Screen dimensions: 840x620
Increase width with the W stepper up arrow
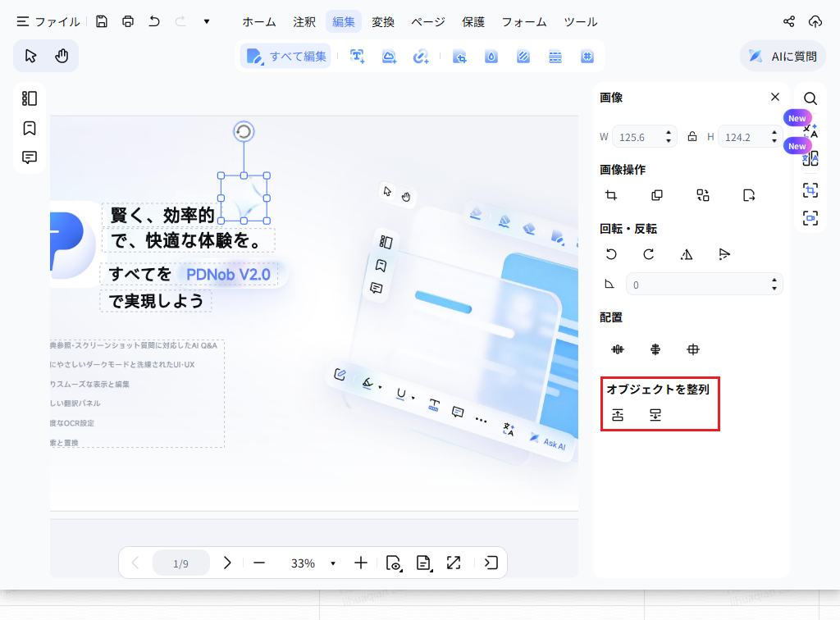pyautogui.click(x=669, y=132)
